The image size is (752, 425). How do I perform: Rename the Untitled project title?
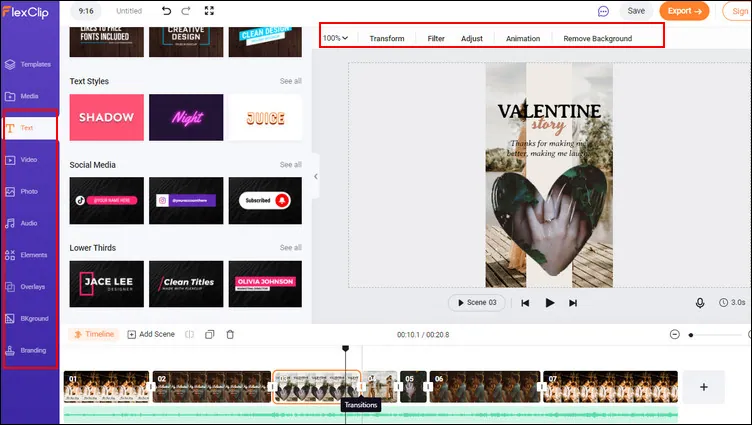click(x=129, y=11)
